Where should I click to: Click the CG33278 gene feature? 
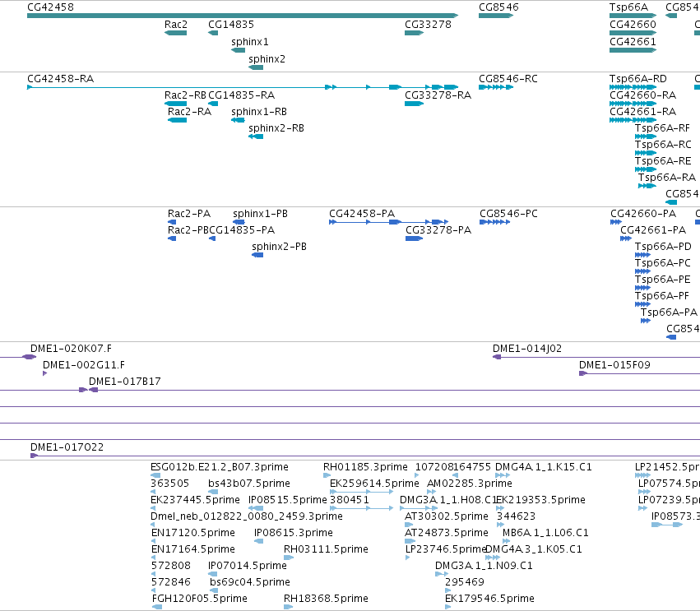(414, 33)
